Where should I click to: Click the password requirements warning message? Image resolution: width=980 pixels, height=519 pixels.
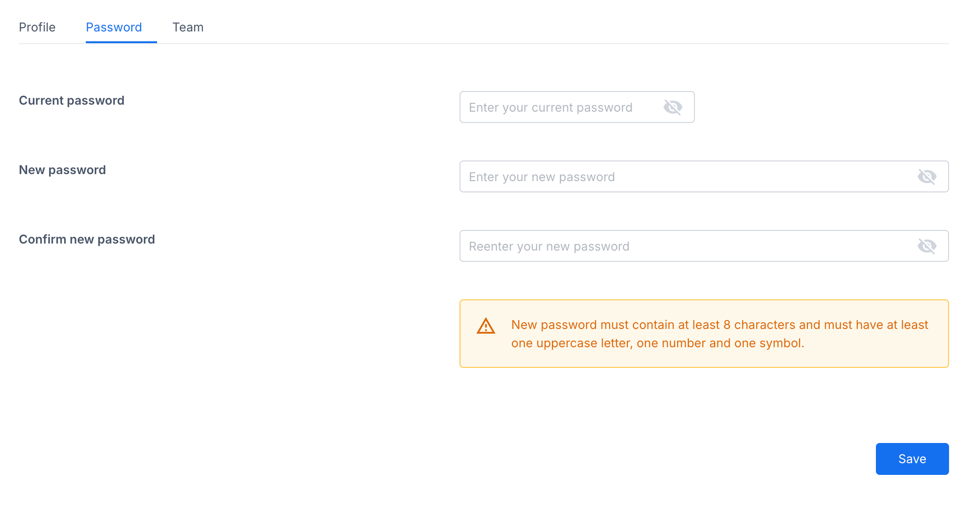click(719, 334)
